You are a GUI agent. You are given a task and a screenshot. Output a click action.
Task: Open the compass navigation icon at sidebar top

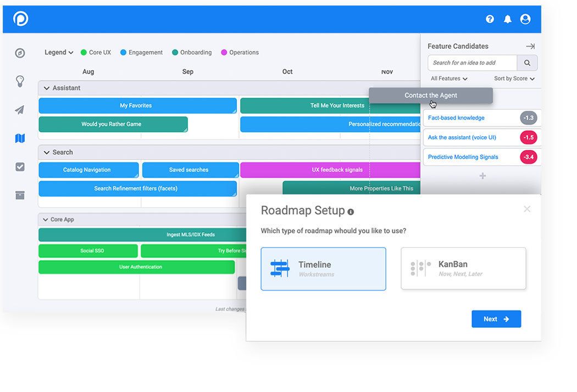click(20, 53)
